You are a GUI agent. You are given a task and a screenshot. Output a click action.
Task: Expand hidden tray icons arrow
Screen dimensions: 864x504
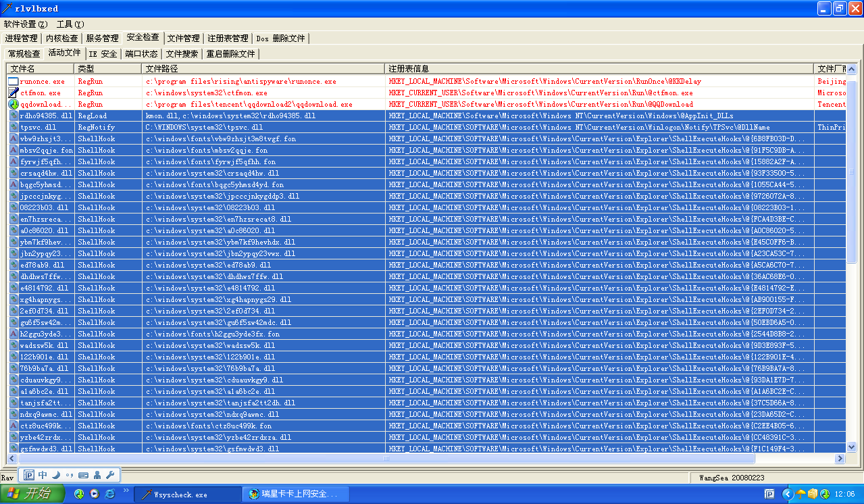(788, 494)
